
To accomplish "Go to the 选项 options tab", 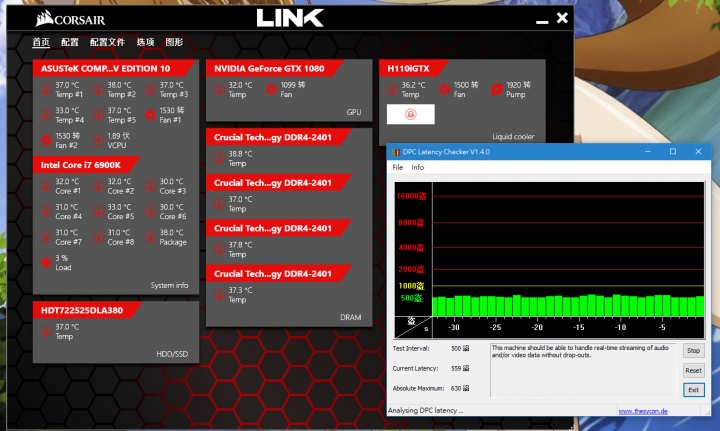I will click(x=145, y=42).
